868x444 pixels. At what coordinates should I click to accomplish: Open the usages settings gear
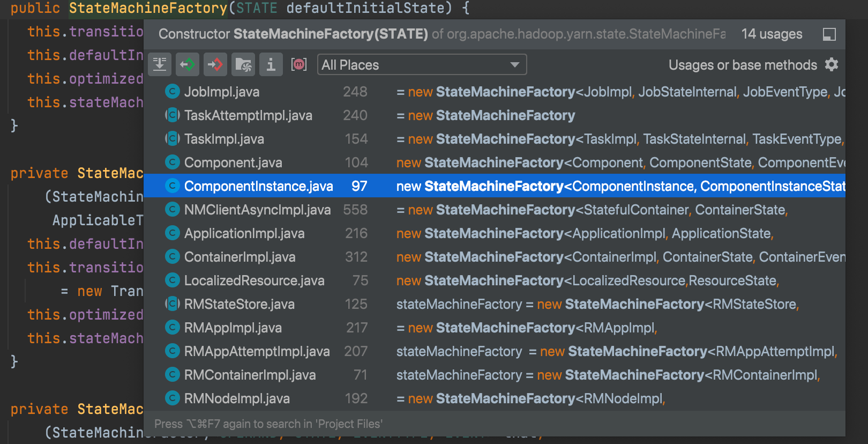832,65
